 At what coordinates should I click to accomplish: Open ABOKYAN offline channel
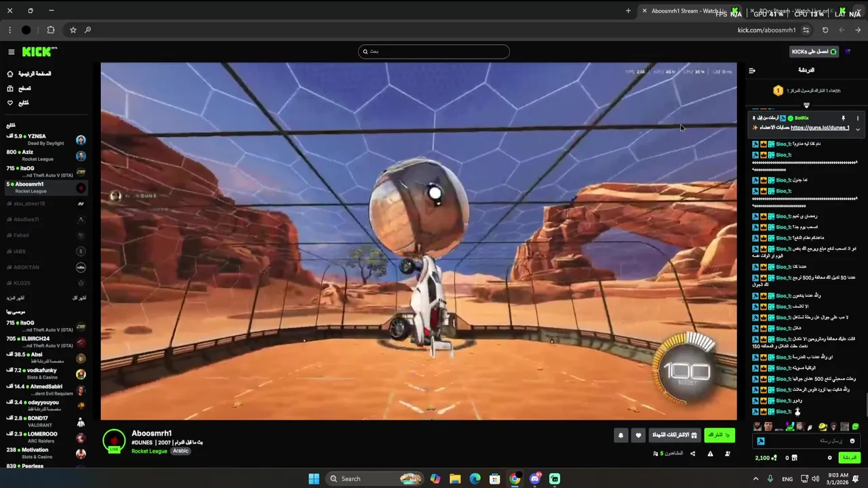[46, 267]
